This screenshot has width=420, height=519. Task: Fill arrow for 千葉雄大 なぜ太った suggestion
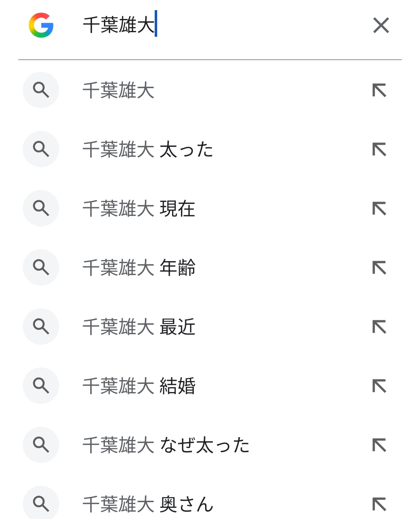coord(379,445)
